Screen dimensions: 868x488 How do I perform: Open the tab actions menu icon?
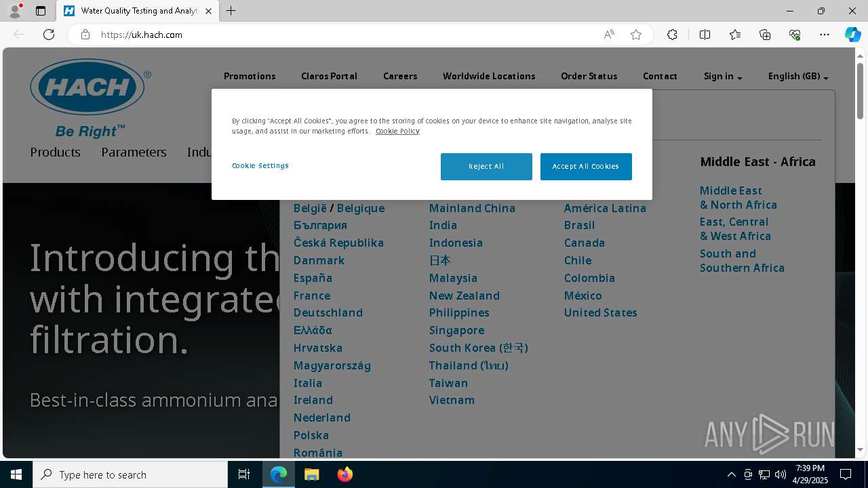tap(41, 11)
